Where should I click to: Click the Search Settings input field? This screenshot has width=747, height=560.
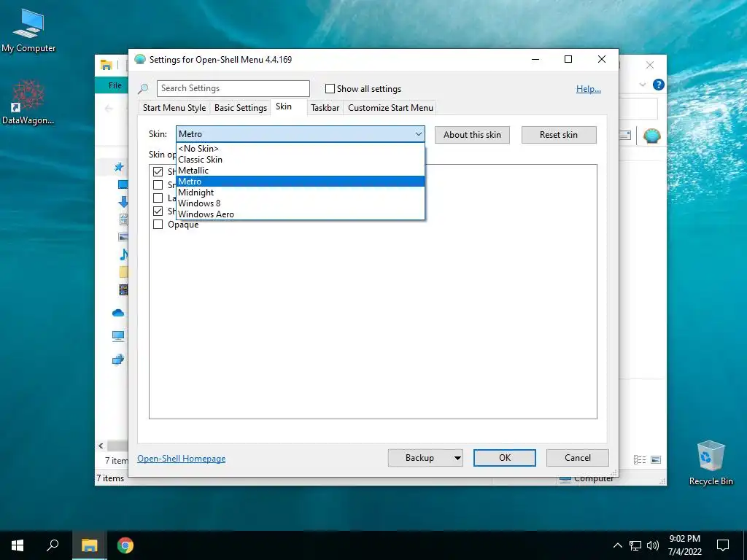coord(233,88)
